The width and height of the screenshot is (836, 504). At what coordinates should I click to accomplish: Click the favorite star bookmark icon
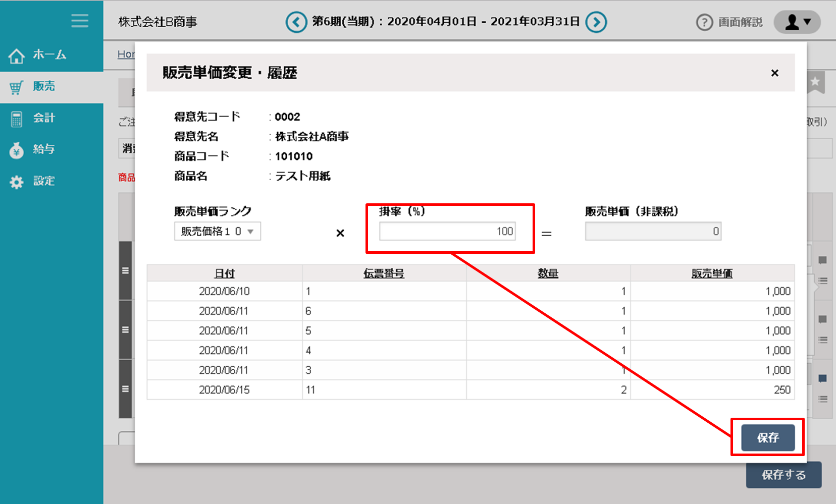tap(815, 82)
